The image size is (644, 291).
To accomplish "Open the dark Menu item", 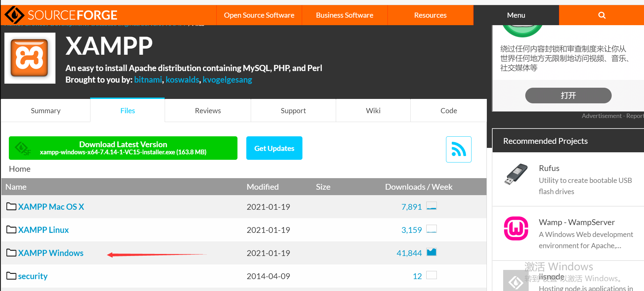I will point(516,15).
